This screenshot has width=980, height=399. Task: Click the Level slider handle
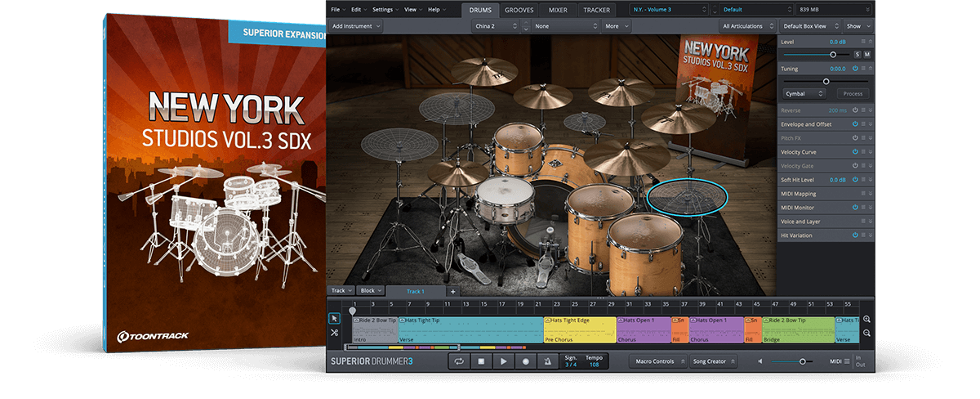click(833, 54)
